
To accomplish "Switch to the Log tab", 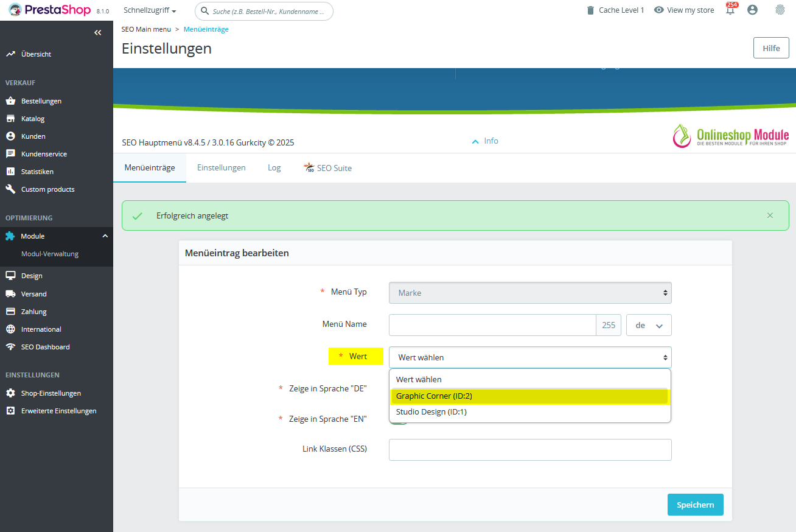I will [x=274, y=168].
